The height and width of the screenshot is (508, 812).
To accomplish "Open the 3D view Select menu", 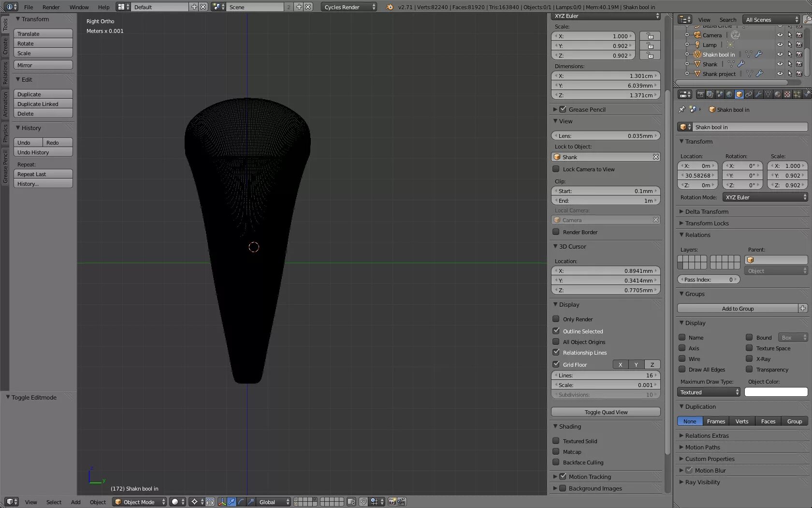I will point(54,502).
